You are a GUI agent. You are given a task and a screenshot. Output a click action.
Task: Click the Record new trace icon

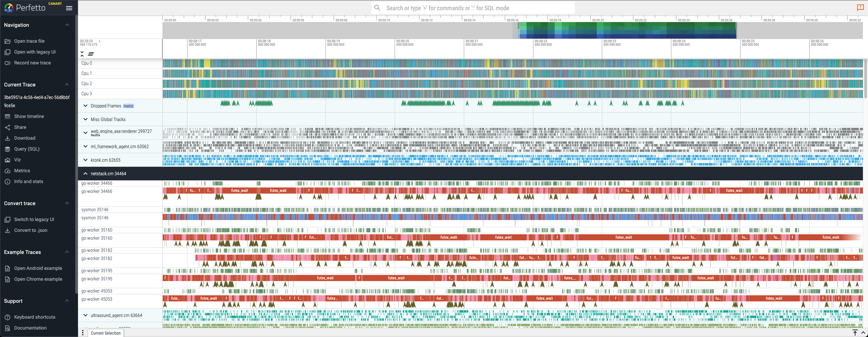pyautogui.click(x=7, y=63)
